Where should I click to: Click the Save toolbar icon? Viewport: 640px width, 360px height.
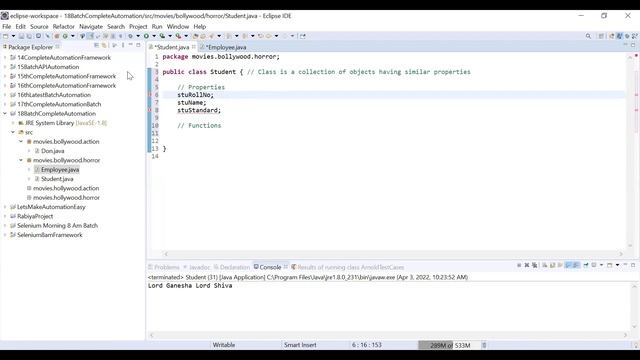tap(21, 36)
